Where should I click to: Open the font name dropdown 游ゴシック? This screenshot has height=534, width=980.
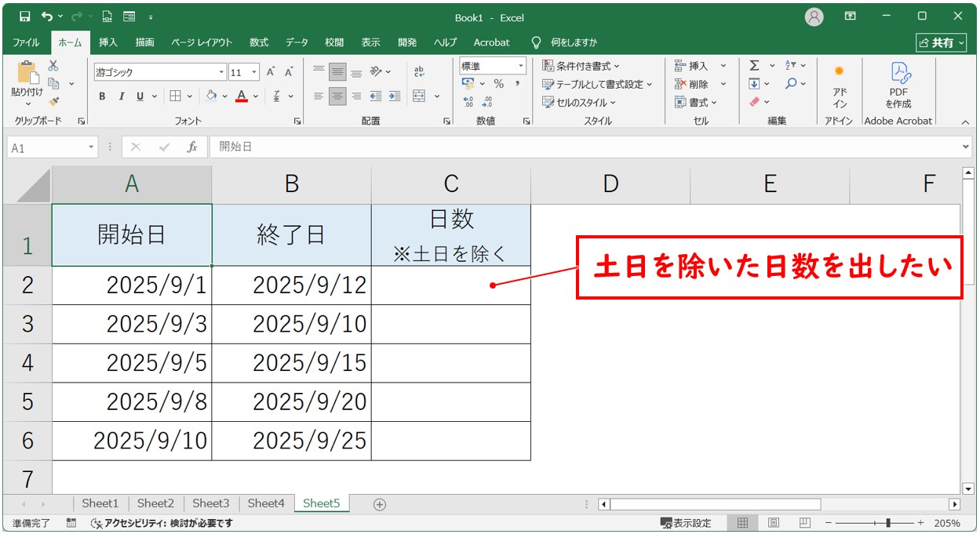(222, 72)
